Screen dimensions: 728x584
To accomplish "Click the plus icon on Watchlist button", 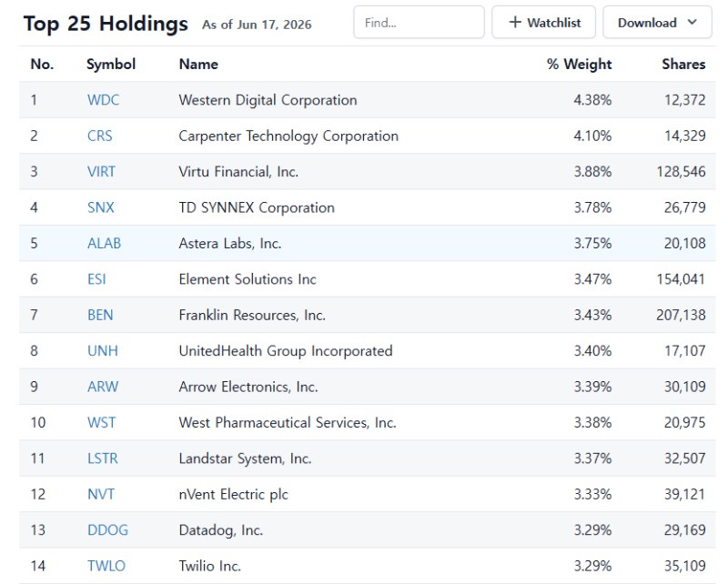I will pos(515,22).
